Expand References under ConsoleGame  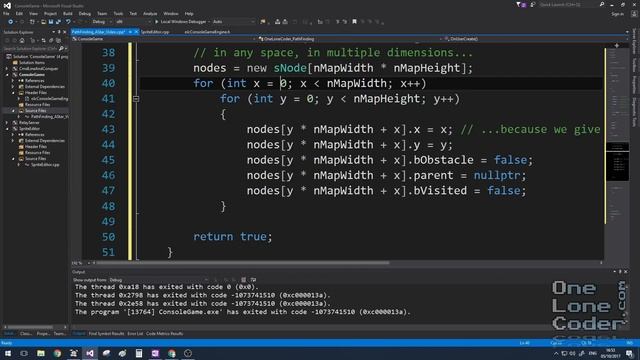[13, 81]
